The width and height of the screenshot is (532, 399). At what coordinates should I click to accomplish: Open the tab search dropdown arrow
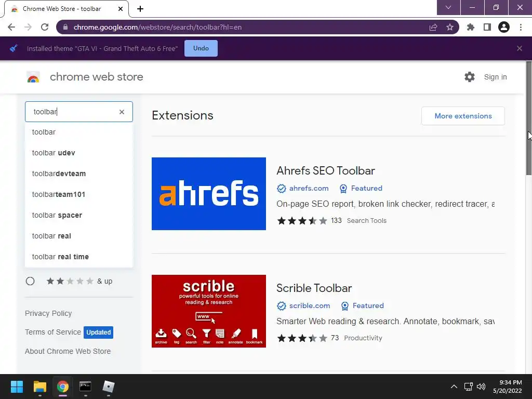448,7
